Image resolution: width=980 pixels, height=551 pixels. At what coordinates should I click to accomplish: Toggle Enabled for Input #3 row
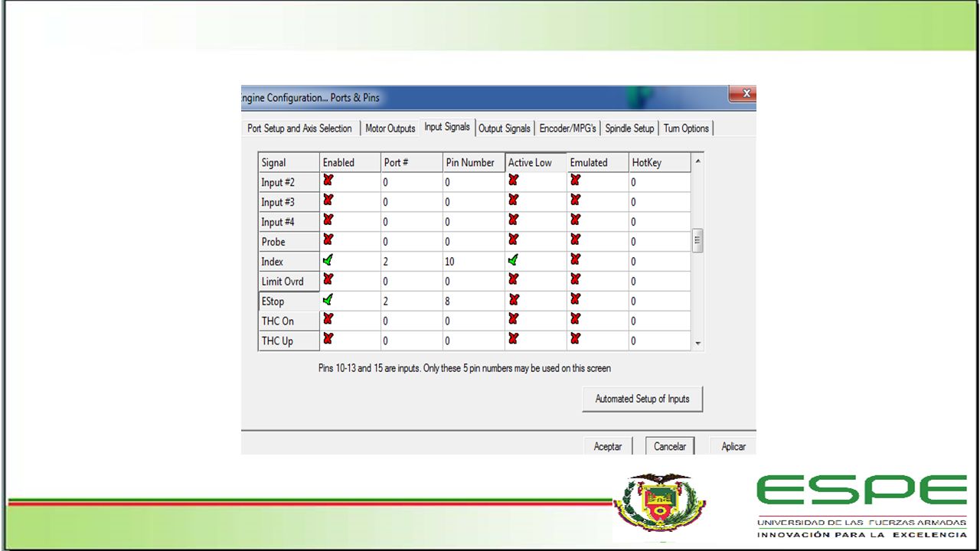point(328,201)
